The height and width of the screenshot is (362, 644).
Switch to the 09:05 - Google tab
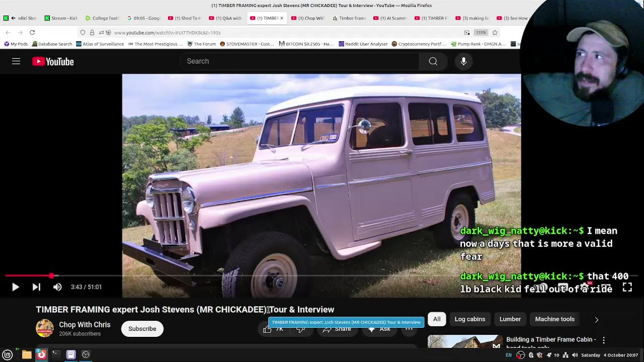143,18
